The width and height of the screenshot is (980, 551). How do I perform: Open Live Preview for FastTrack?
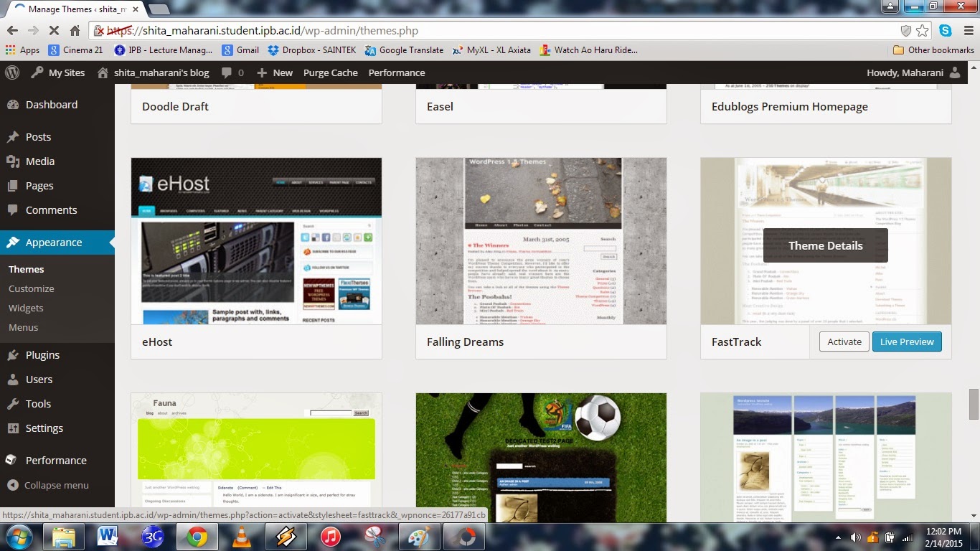(907, 342)
